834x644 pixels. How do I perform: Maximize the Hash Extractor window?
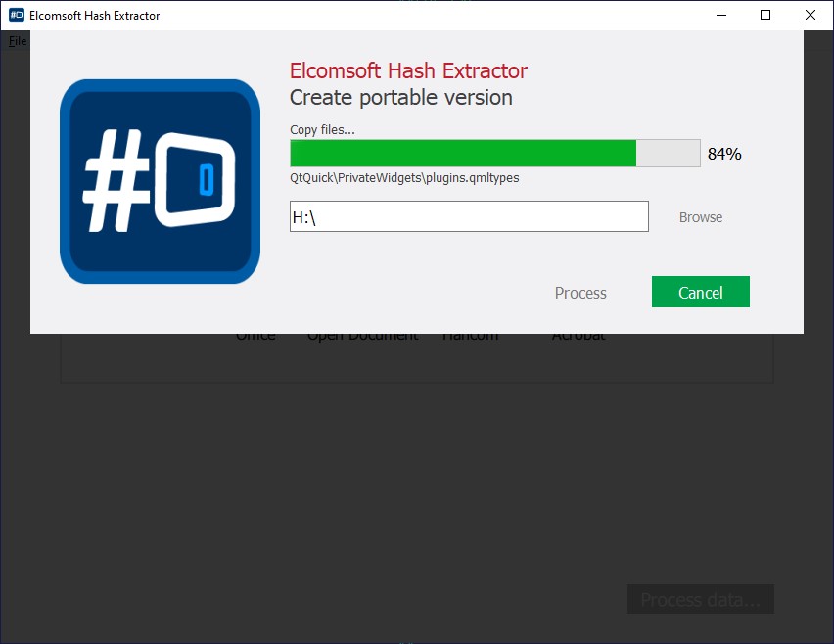click(x=765, y=16)
